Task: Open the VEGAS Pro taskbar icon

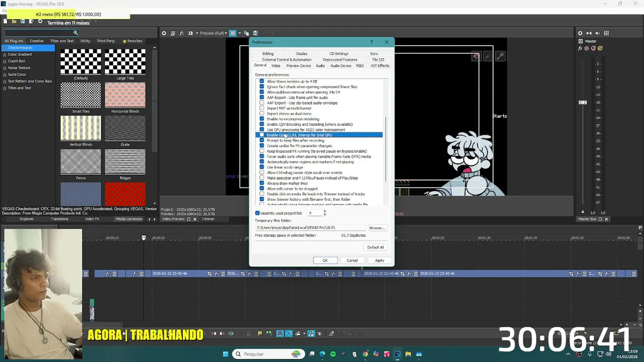Action: tap(397, 354)
